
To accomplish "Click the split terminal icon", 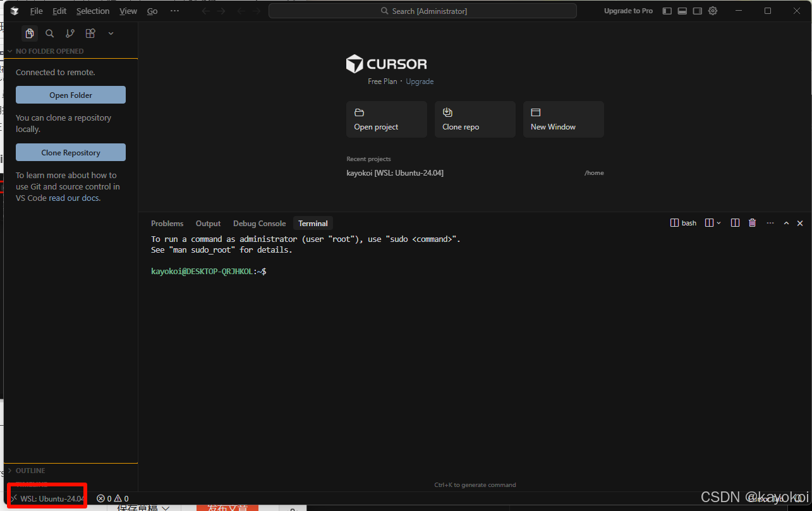I will click(735, 223).
